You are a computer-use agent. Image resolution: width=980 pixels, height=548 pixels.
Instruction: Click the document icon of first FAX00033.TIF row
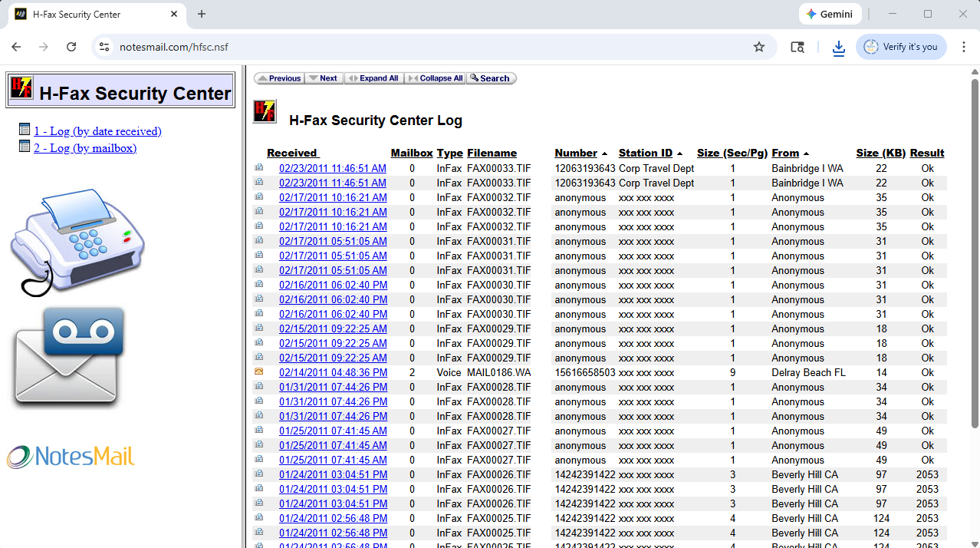[x=259, y=168]
